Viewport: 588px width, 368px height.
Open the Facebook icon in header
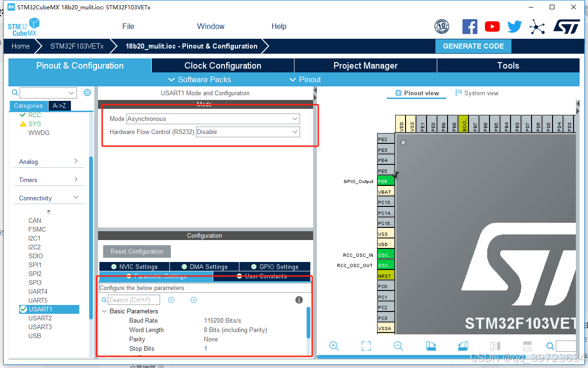point(469,26)
